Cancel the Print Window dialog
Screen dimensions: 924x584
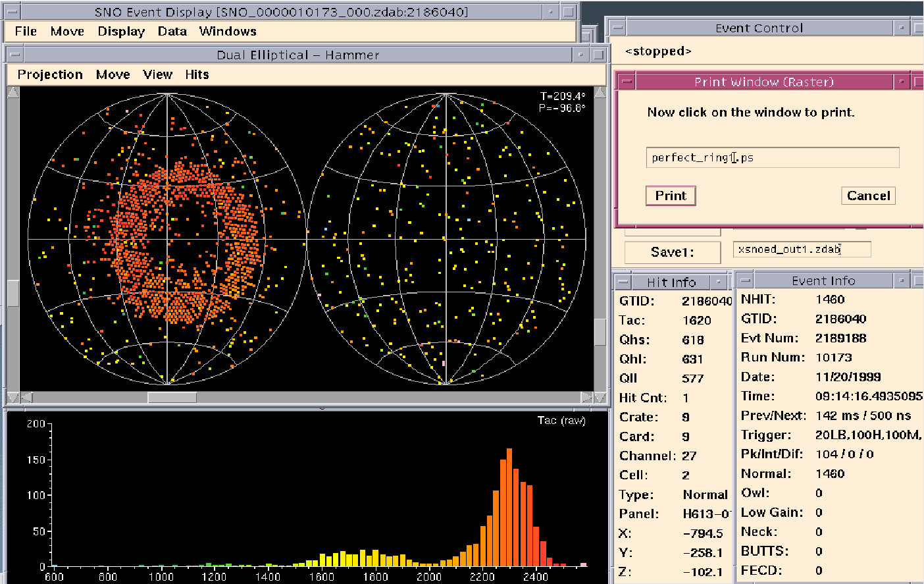[868, 196]
